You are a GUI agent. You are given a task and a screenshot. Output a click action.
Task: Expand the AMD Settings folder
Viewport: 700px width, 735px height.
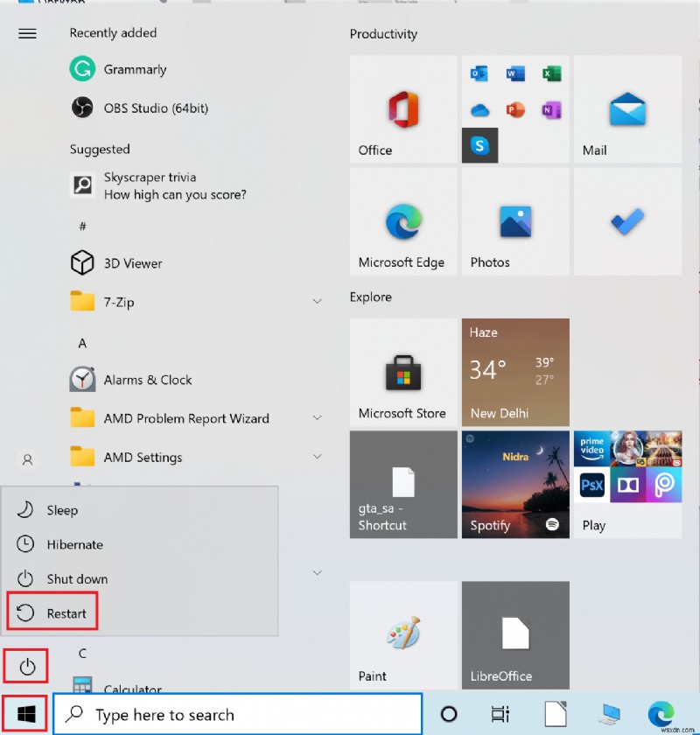click(x=317, y=457)
